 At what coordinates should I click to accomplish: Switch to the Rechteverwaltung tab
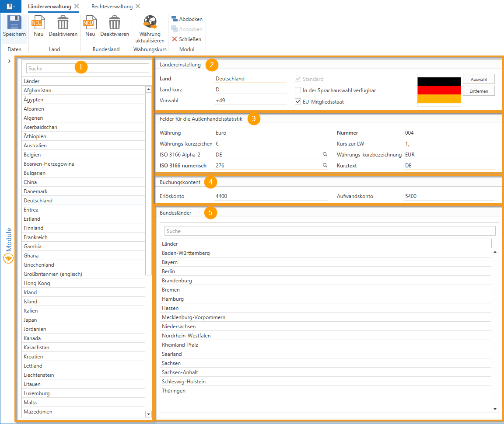(112, 7)
